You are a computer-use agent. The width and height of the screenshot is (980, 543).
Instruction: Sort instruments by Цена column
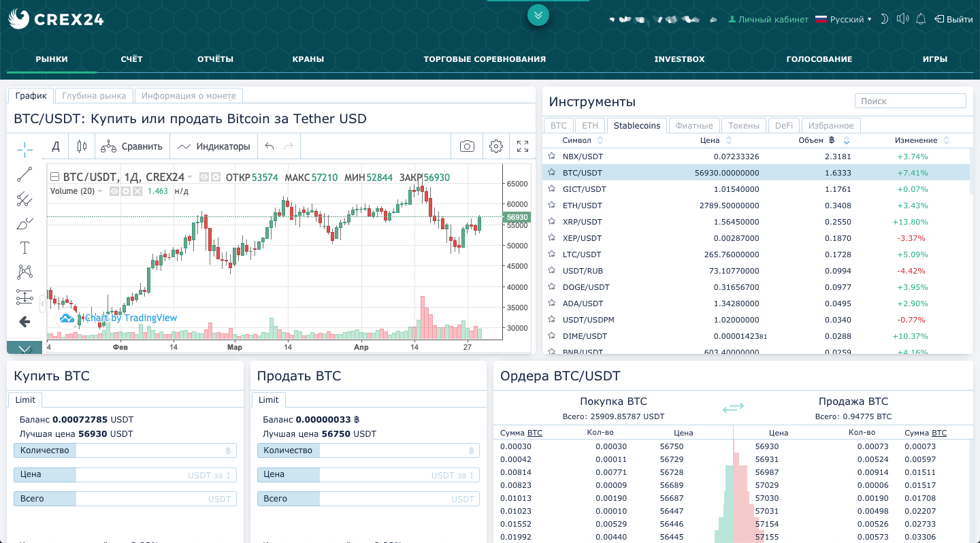(x=716, y=140)
